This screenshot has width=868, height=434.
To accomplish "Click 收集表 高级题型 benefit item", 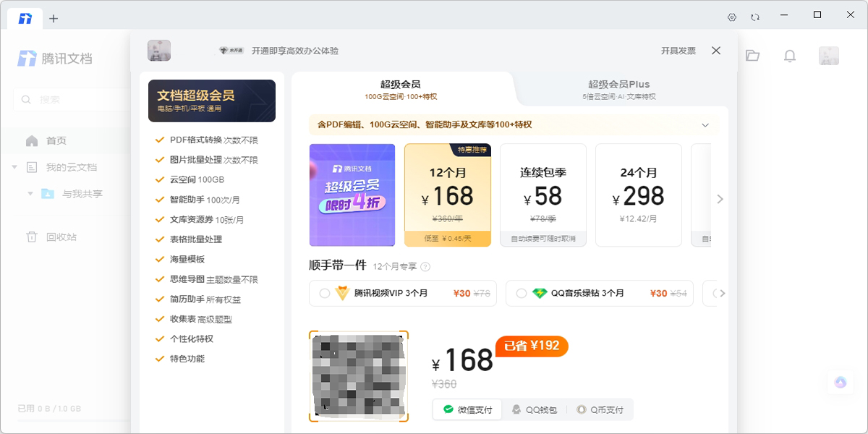I will click(194, 319).
